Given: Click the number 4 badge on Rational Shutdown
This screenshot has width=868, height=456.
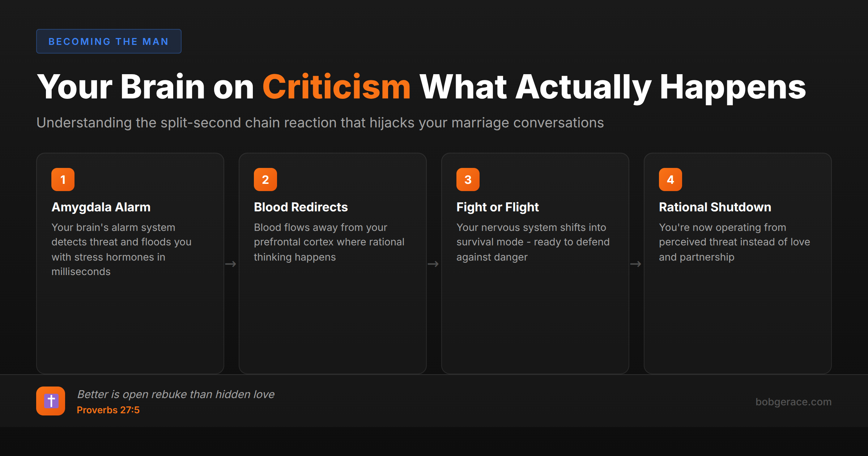Looking at the screenshot, I should [x=670, y=179].
